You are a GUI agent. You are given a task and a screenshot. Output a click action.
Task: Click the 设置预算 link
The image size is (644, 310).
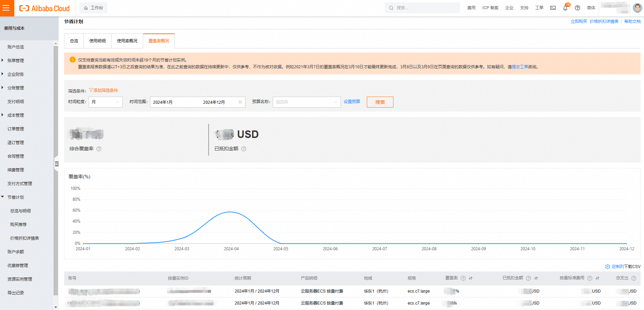tap(352, 102)
